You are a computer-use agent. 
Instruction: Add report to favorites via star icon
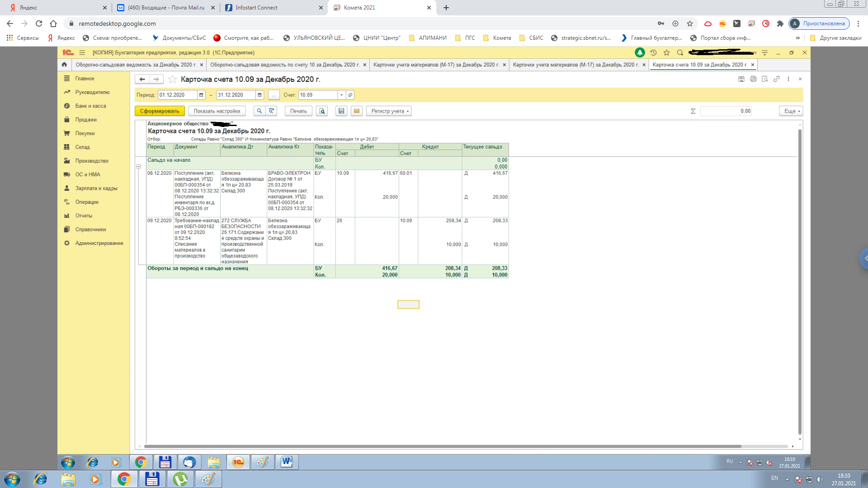(172, 79)
